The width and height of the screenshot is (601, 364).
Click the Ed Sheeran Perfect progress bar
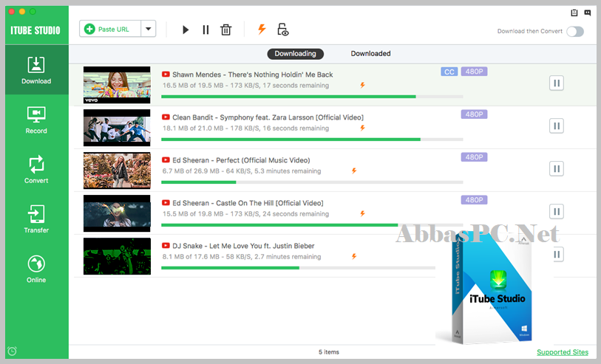312,182
